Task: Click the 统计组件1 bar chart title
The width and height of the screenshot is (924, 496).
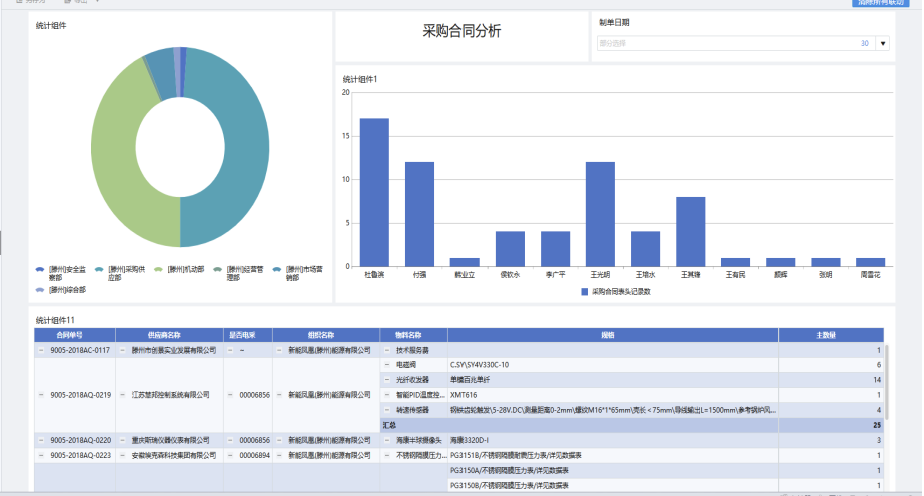Action: pos(359,79)
